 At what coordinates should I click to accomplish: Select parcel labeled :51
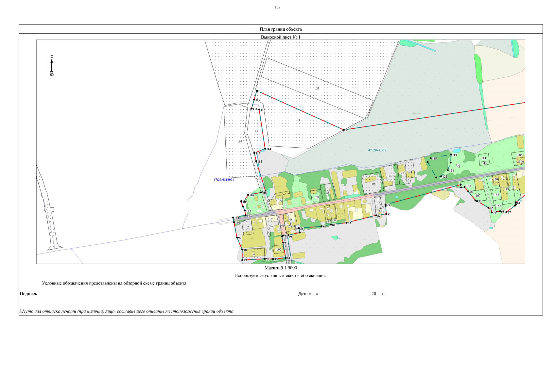317,88
